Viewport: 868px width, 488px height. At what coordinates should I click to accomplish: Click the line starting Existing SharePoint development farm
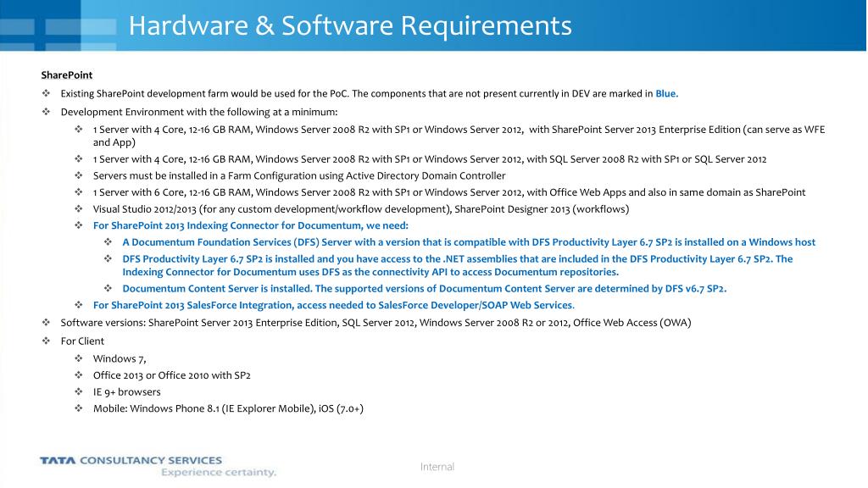[370, 93]
